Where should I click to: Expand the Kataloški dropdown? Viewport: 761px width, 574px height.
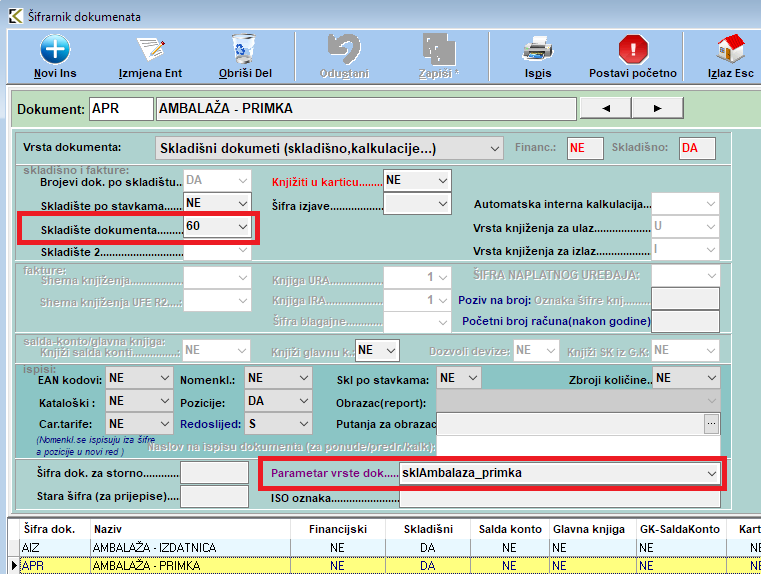point(165,401)
